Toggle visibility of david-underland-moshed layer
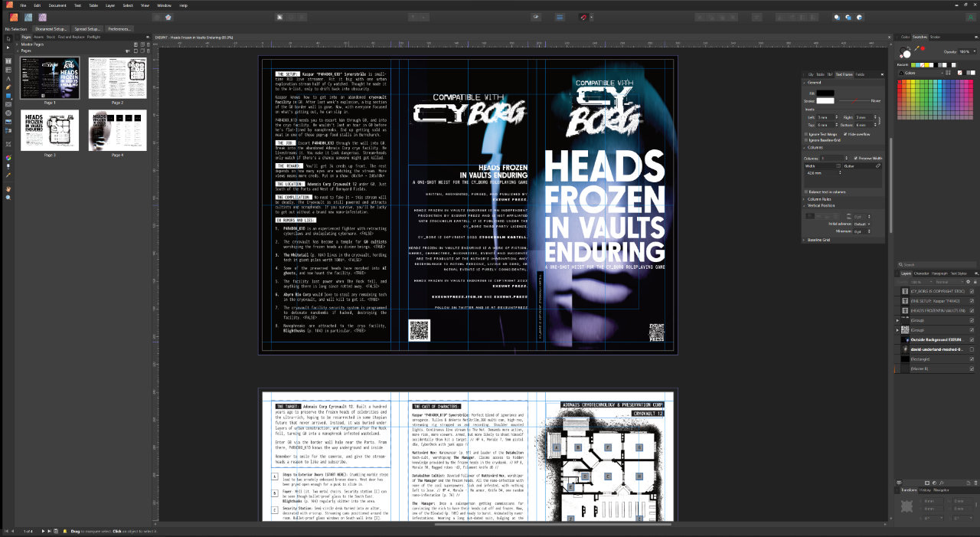 972,349
